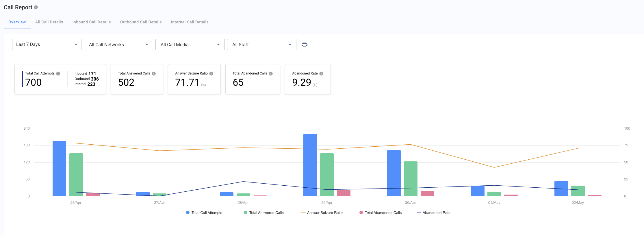644x235 pixels.
Task: Open the Outbound Call Details tab
Action: pos(141,22)
